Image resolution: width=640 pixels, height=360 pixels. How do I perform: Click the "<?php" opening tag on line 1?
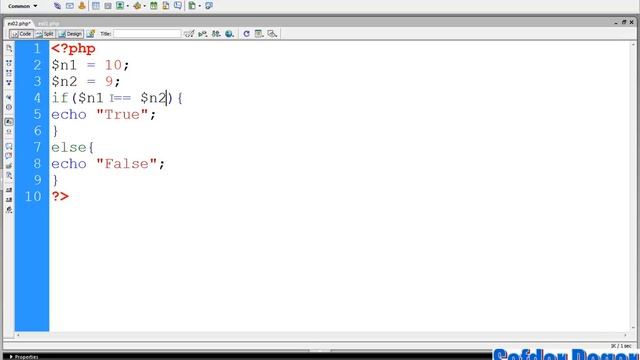(x=73, y=49)
